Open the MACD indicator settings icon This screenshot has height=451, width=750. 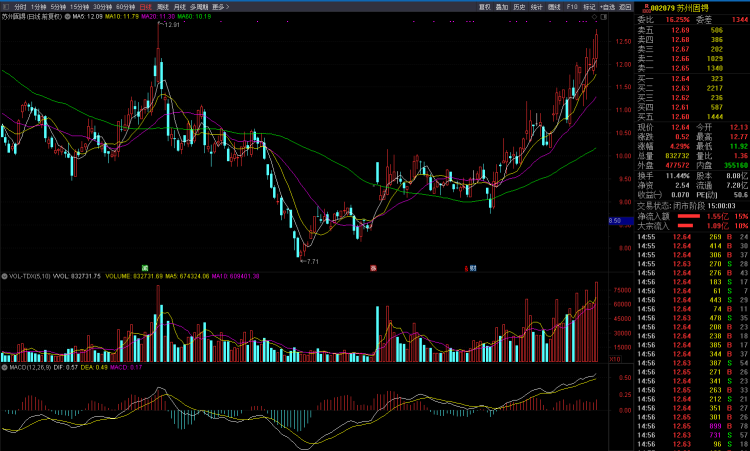[4, 367]
